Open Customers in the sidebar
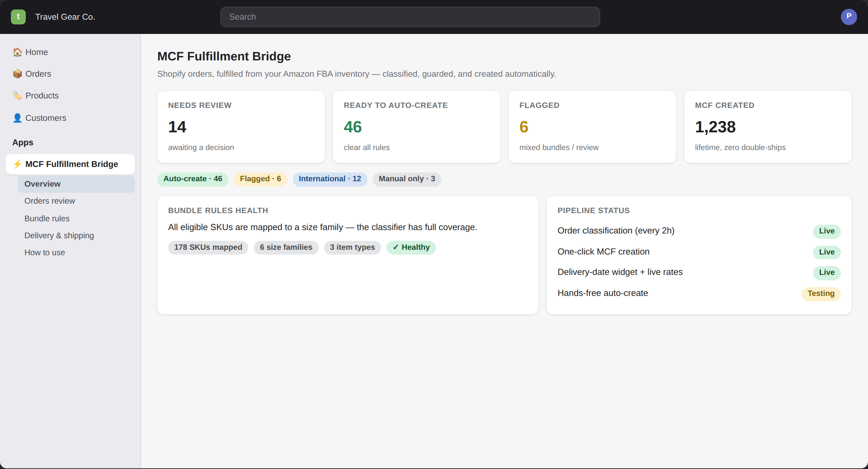 click(70, 118)
